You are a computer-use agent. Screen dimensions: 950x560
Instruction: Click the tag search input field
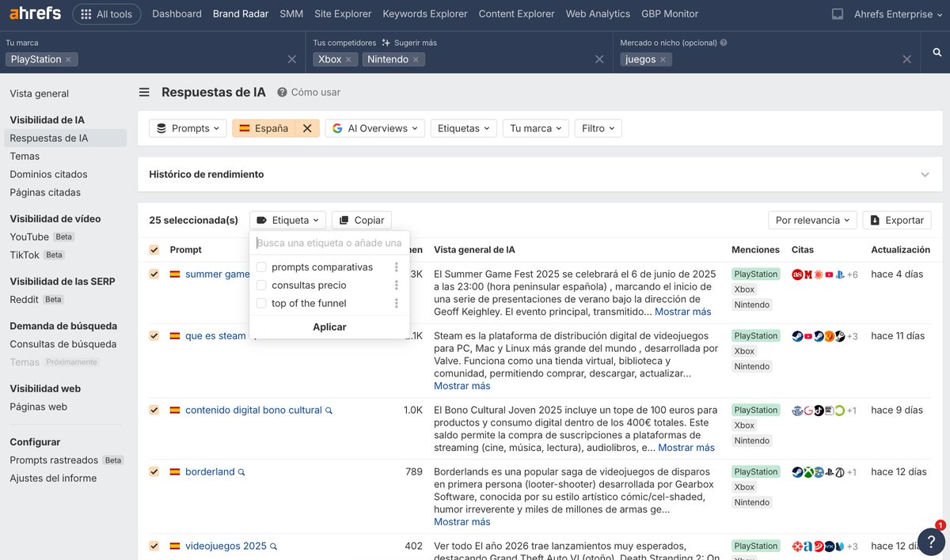(329, 243)
